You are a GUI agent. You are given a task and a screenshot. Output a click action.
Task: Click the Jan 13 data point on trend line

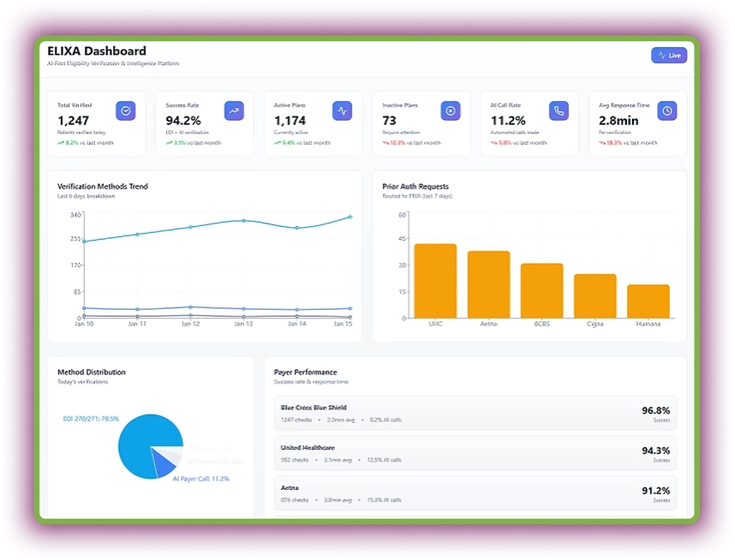(245, 219)
